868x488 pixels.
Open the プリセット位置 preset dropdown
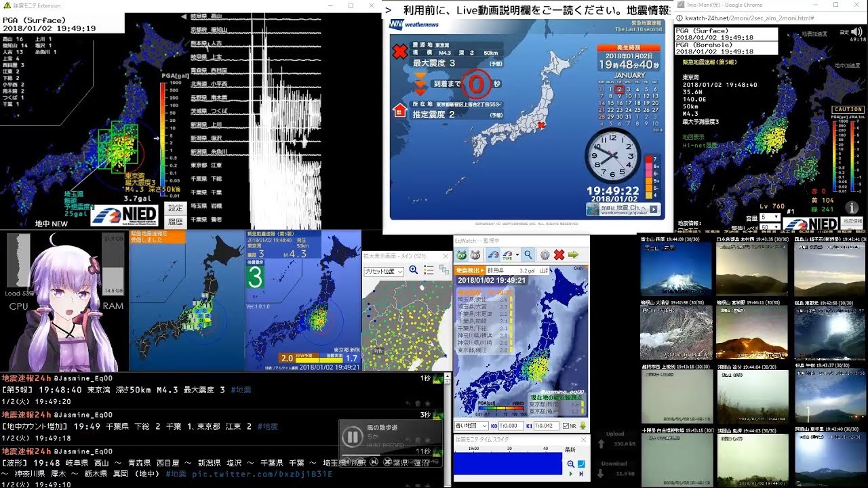click(x=383, y=271)
